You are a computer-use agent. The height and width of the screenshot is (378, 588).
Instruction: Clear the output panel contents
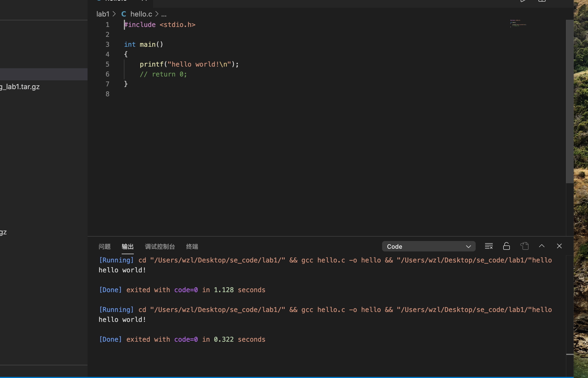tap(489, 246)
